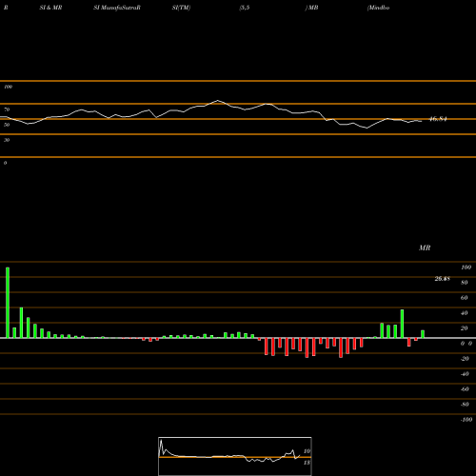
Task: Click the -60 label on MR axis
Action: coord(465,389)
